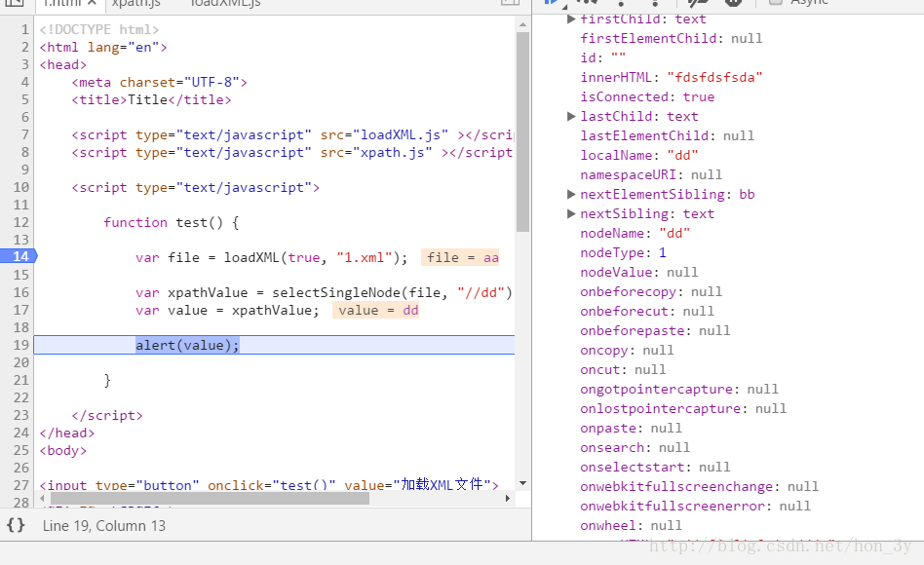
Task: Click the input button line with onclick test()
Action: pos(269,485)
